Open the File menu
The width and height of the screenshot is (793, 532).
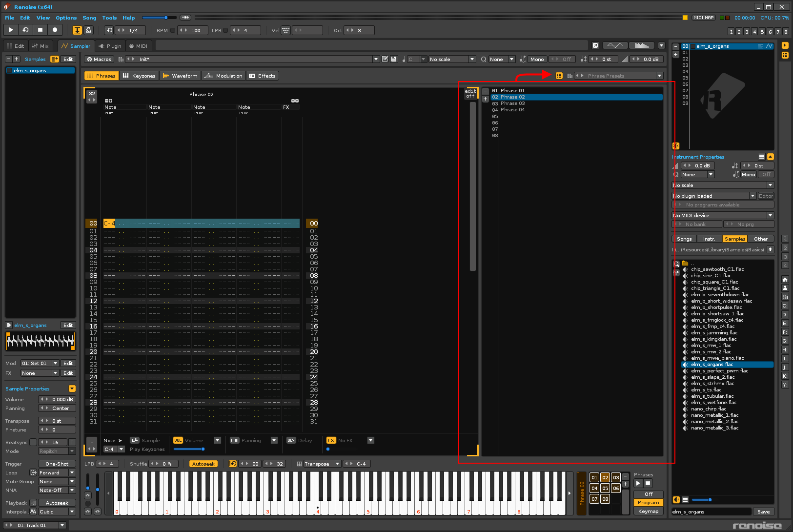tap(10, 18)
